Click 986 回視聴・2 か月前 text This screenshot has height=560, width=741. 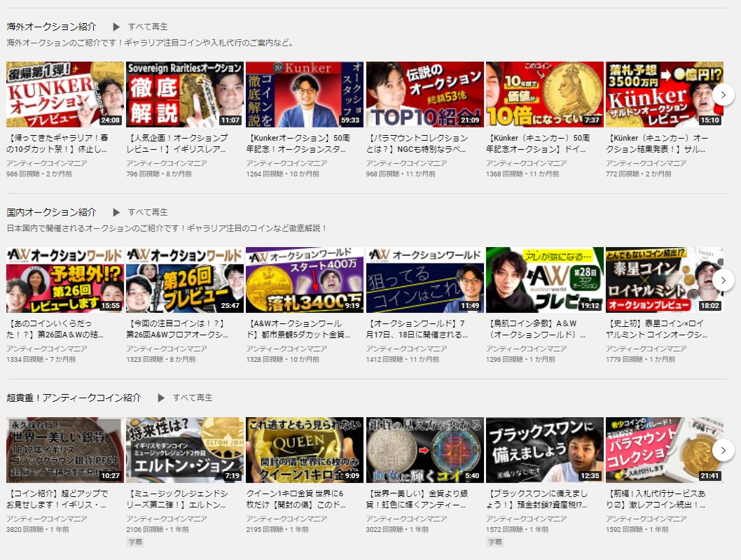(39, 174)
